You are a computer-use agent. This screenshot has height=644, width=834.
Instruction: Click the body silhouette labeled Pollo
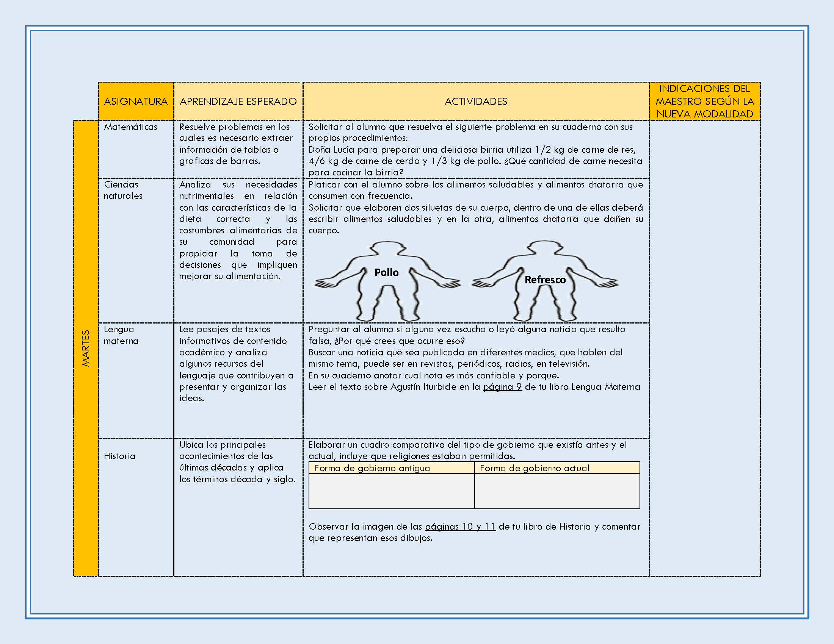[387, 281]
